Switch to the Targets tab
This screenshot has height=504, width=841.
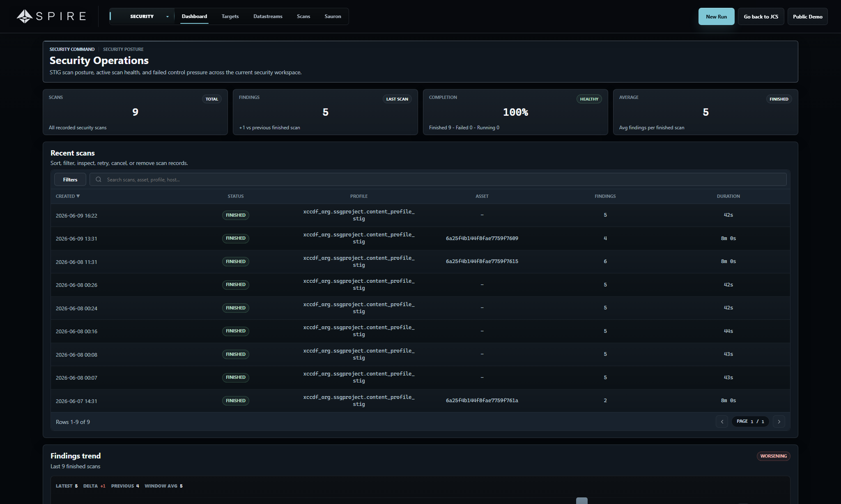pyautogui.click(x=230, y=16)
